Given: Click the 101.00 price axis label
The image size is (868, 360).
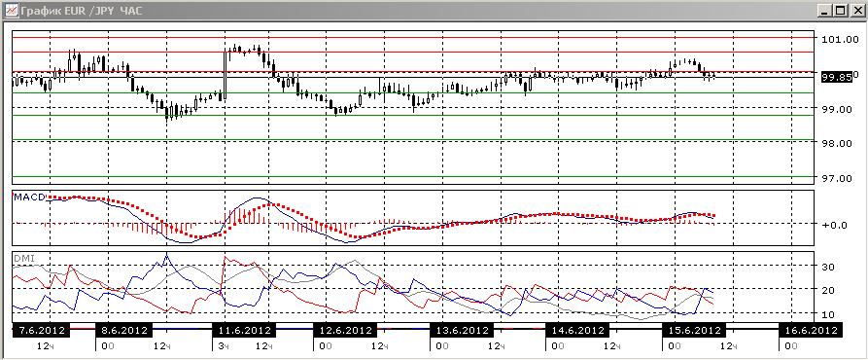Looking at the screenshot, I should tap(837, 39).
